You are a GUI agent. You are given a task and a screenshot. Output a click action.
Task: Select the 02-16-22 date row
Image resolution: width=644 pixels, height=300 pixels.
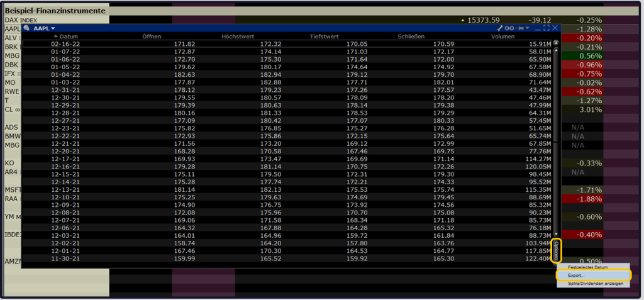pos(287,43)
